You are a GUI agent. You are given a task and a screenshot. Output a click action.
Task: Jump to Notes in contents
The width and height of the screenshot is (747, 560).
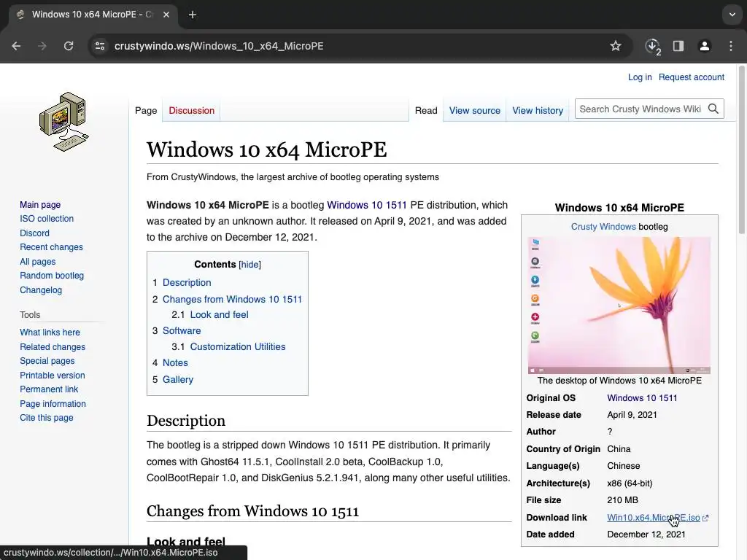tap(175, 362)
